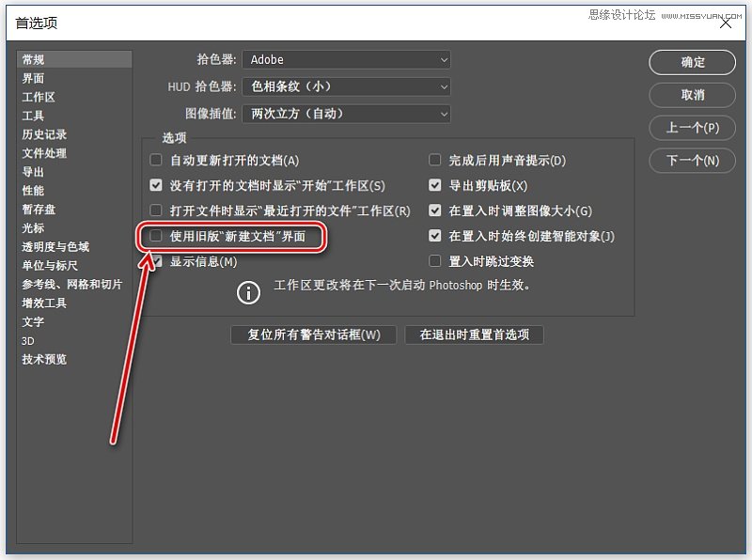Enable 使用旧版"新建文档"界面 checkbox
752x560 pixels.
coord(155,236)
